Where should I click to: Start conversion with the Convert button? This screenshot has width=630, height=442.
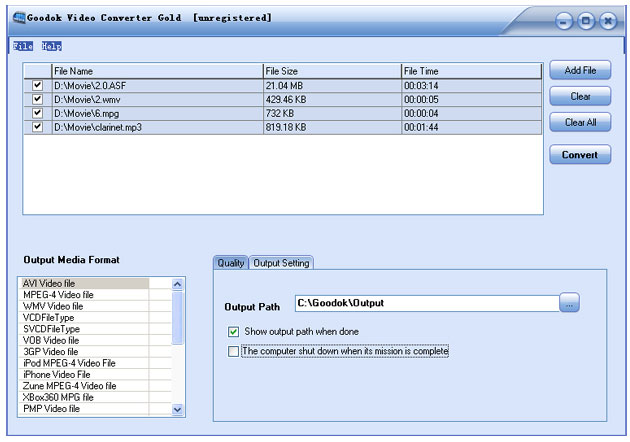[580, 155]
